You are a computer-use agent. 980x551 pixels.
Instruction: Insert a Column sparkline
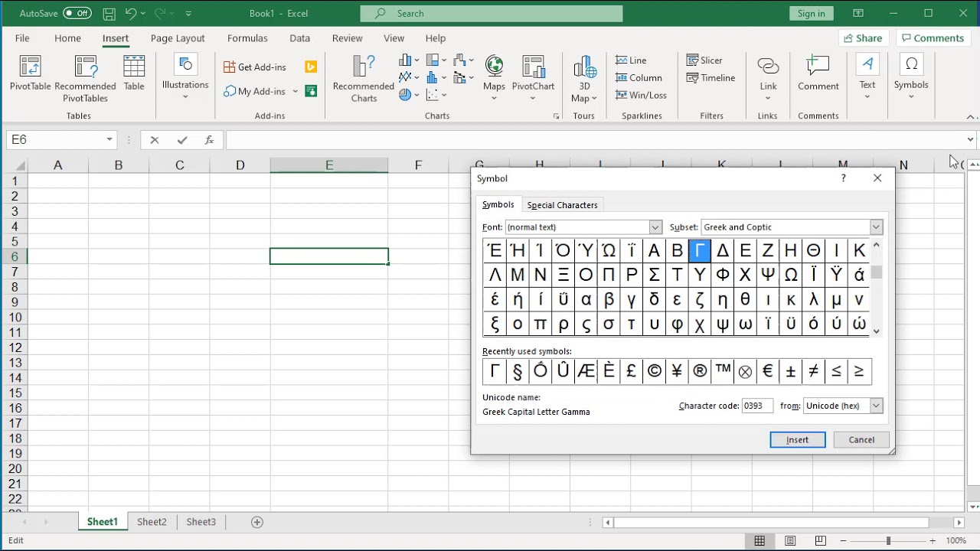(639, 78)
